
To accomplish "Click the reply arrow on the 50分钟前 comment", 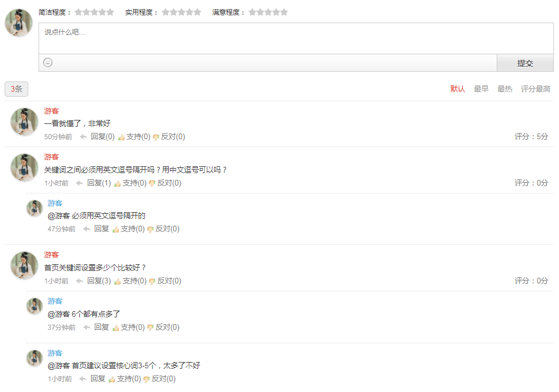I will 83,137.
